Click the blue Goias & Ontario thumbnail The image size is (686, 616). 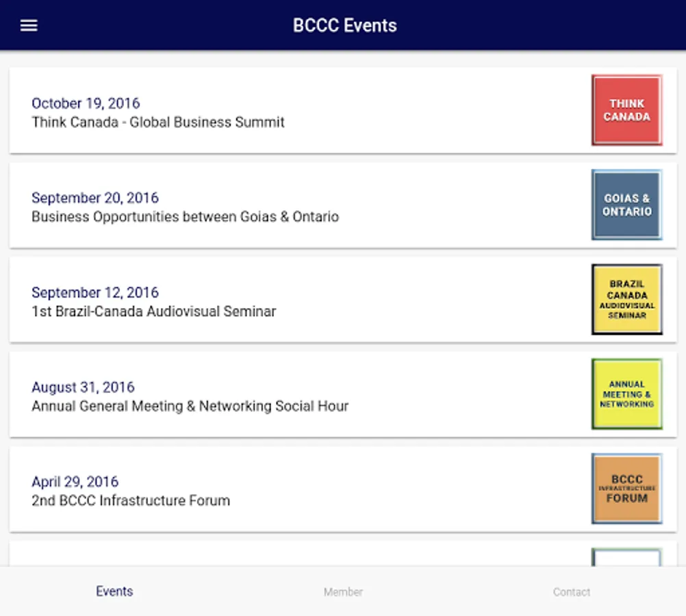click(626, 205)
